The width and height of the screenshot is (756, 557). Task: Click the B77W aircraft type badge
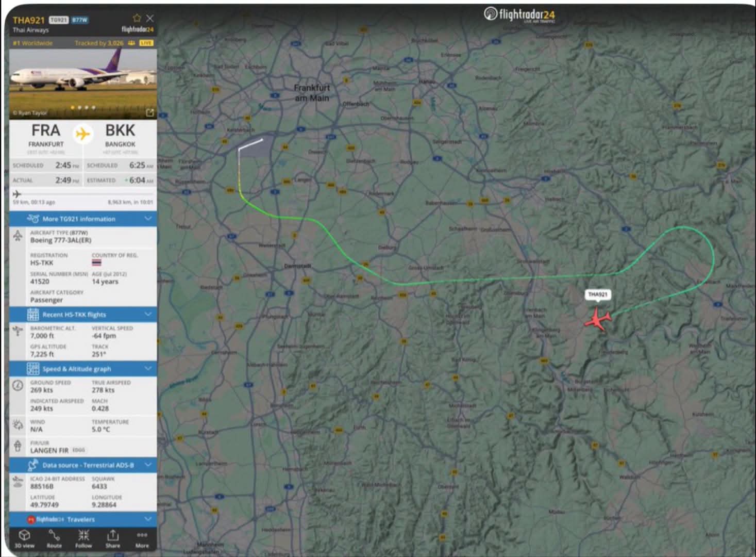point(79,20)
